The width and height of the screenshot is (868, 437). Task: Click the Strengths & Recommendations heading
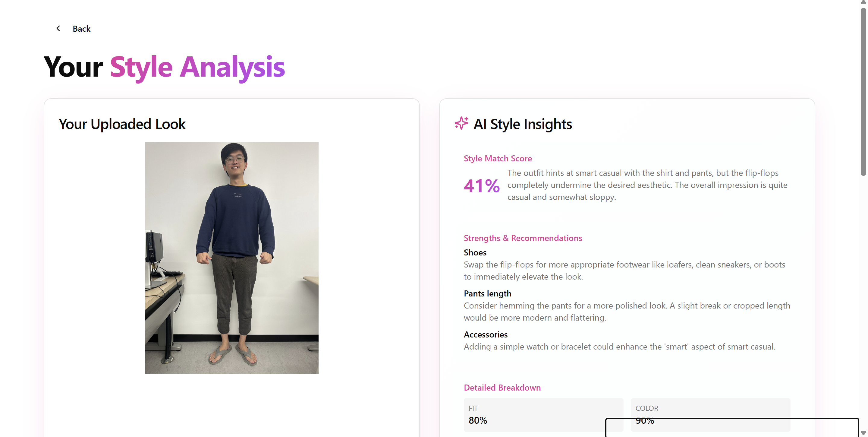pyautogui.click(x=523, y=238)
